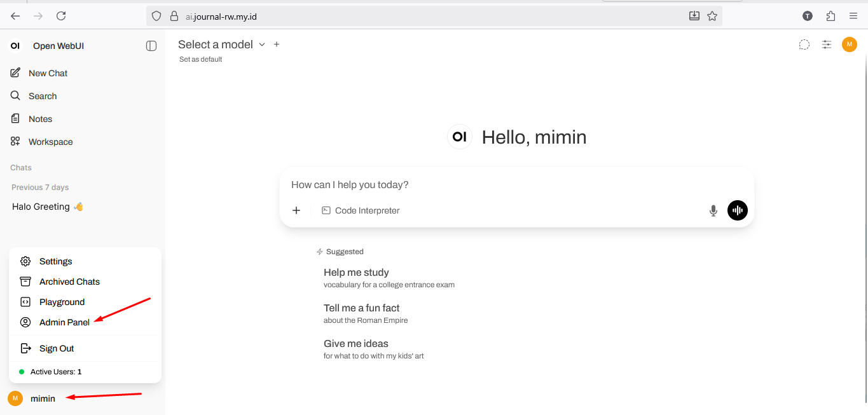Choose Settings in the user menu
Viewport: 868px width, 415px height.
pyautogui.click(x=55, y=261)
